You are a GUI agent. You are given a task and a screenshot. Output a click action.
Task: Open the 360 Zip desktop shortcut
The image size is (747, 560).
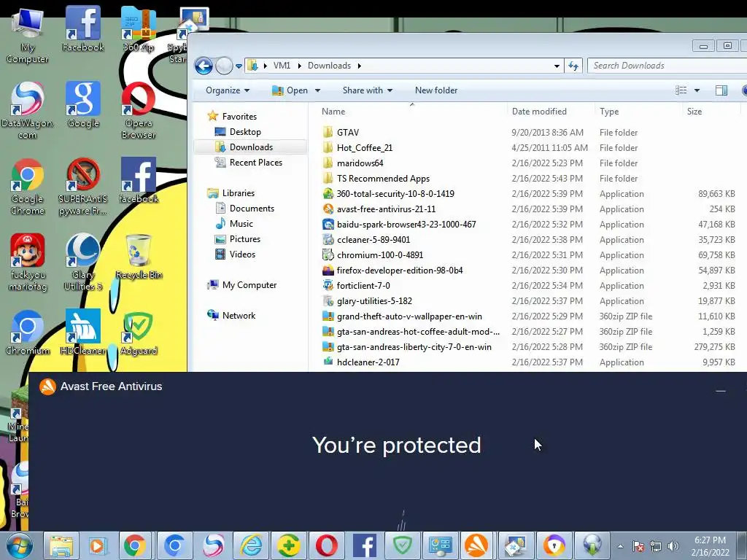(x=138, y=28)
